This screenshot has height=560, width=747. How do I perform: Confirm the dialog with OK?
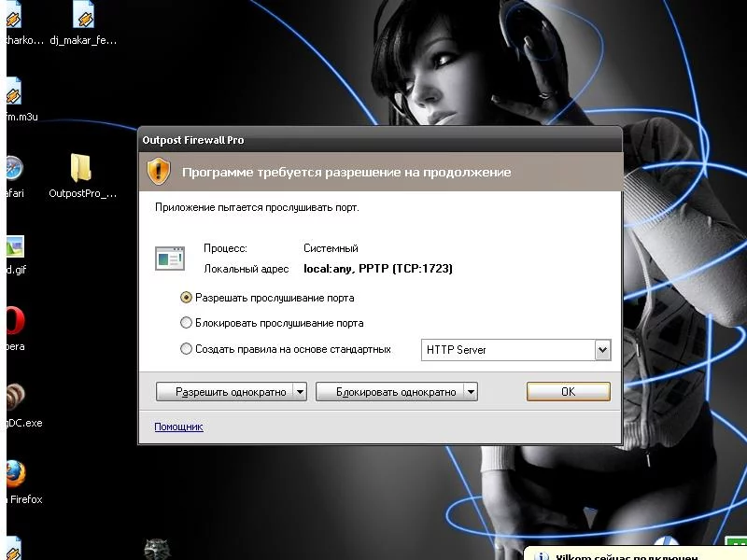pyautogui.click(x=569, y=391)
